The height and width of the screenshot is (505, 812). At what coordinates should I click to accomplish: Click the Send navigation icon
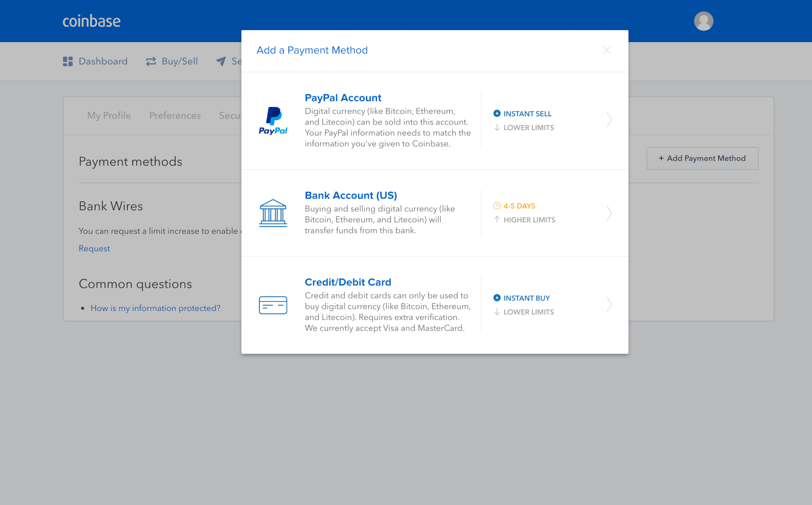pos(221,61)
